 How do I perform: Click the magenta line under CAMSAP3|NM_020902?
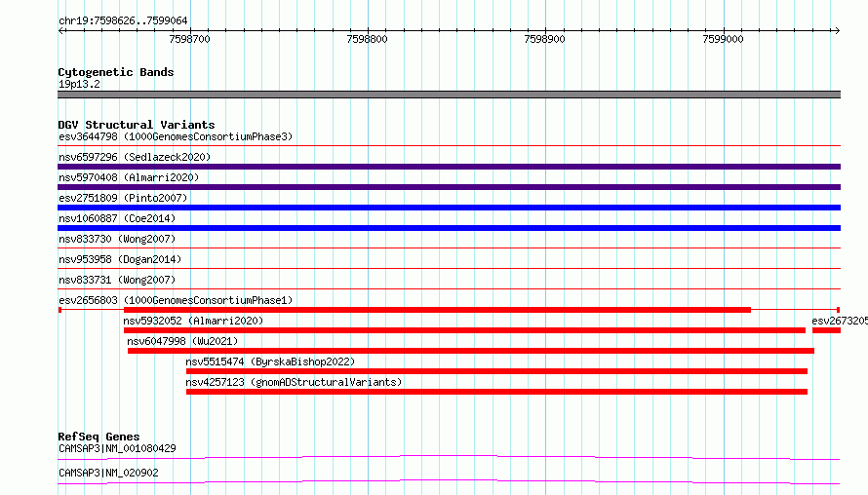[449, 481]
